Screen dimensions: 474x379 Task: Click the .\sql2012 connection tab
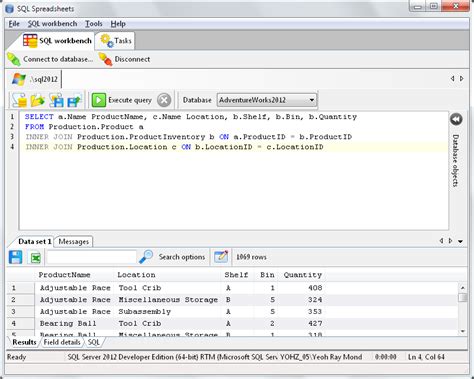[35, 79]
